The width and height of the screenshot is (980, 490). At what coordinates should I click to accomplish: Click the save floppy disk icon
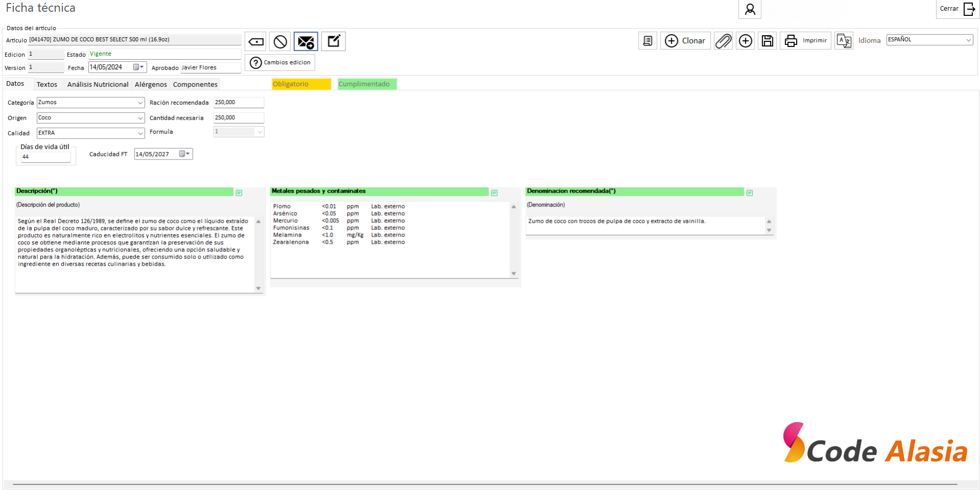point(767,41)
